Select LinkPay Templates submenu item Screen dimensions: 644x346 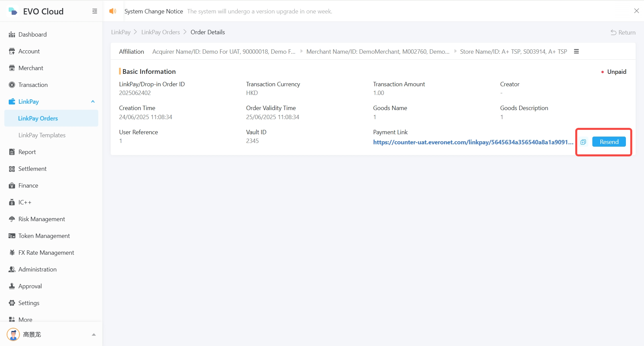[42, 135]
